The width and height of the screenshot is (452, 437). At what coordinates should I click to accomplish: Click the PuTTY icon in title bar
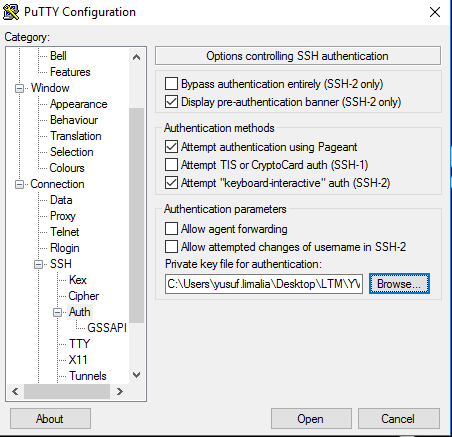tap(11, 12)
